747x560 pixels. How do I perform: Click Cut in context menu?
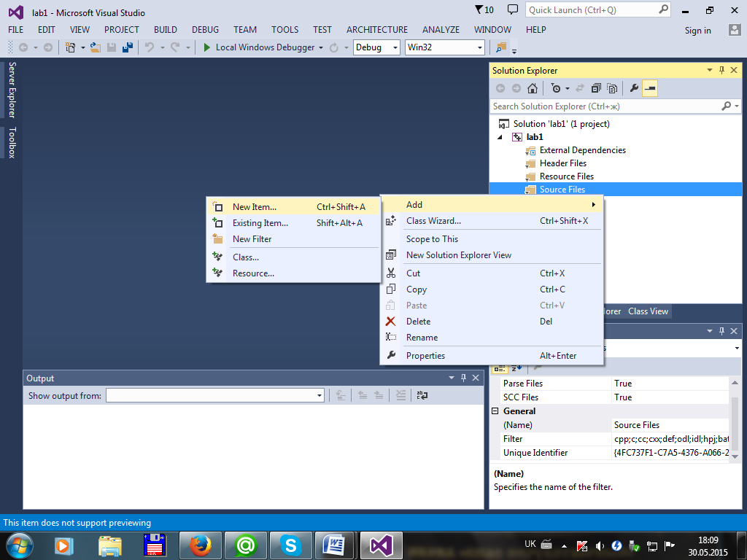pyautogui.click(x=492, y=273)
